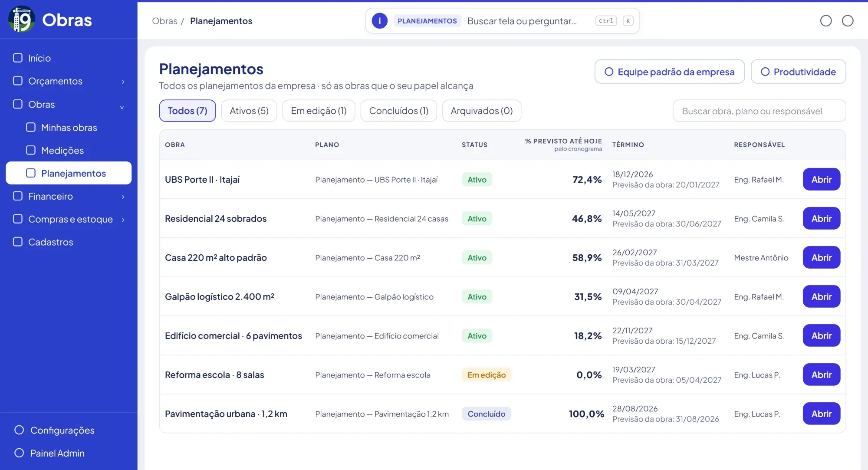Switch to the Ativos (5) tab
The height and width of the screenshot is (470, 868).
tap(249, 111)
